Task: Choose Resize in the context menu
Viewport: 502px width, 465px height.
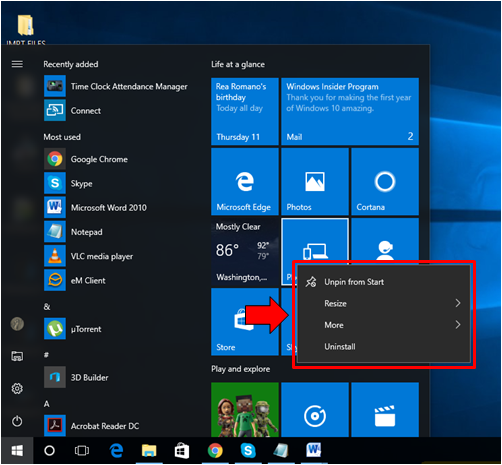Action: [x=383, y=303]
